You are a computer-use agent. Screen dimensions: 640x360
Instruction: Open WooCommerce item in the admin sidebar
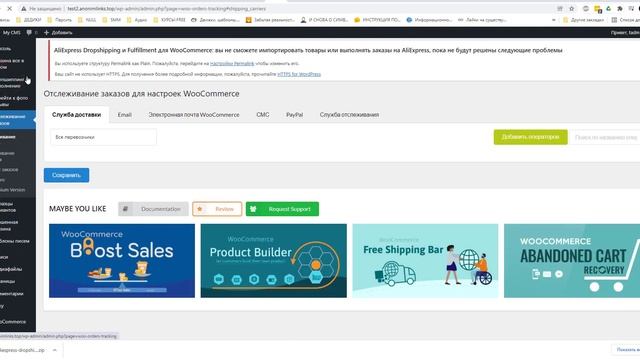[x=13, y=322]
